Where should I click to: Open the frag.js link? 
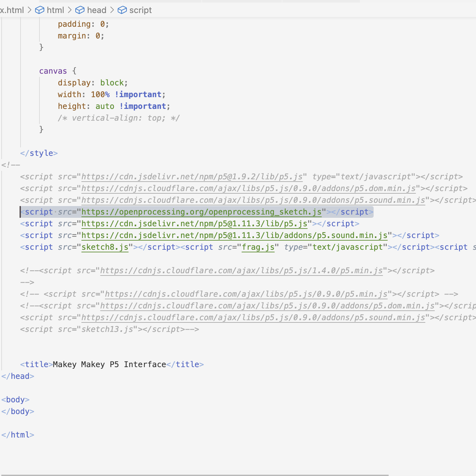point(258,247)
